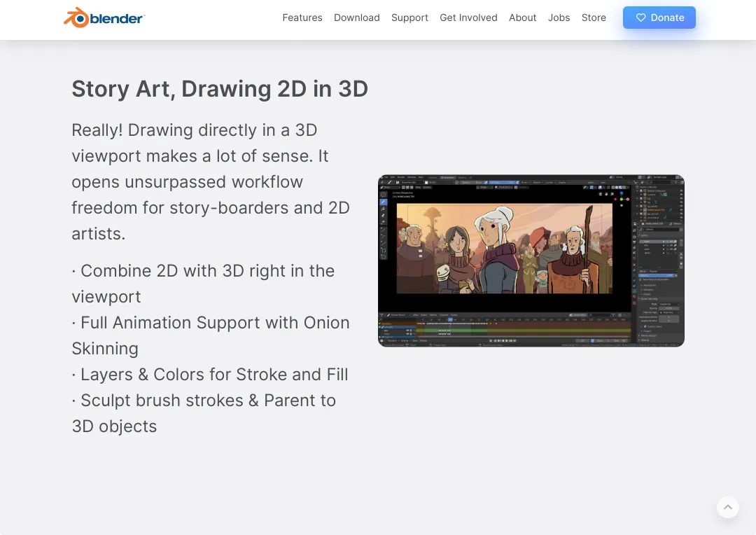
Task: Click the paragraph line 'Really! Drawing directly in a 3D'
Action: pyautogui.click(x=195, y=130)
